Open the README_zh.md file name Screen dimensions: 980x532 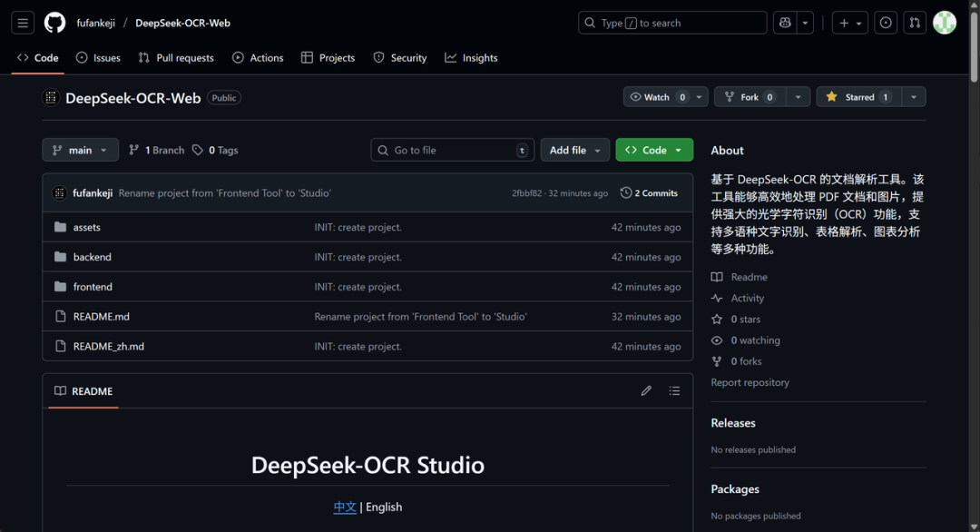coord(109,346)
